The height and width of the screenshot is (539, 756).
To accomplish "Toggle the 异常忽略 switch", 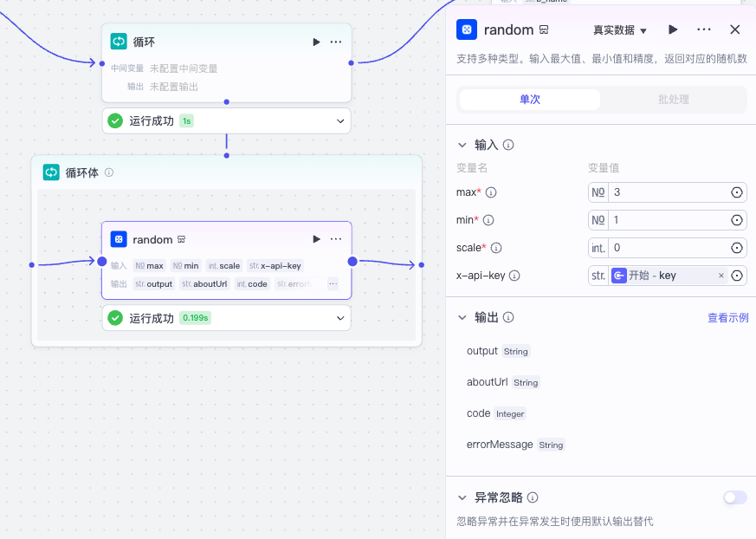I will (x=734, y=497).
